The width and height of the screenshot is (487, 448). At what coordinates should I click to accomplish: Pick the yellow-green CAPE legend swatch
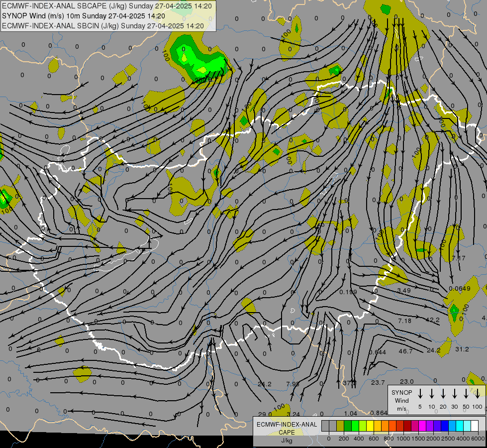[x=363, y=426]
